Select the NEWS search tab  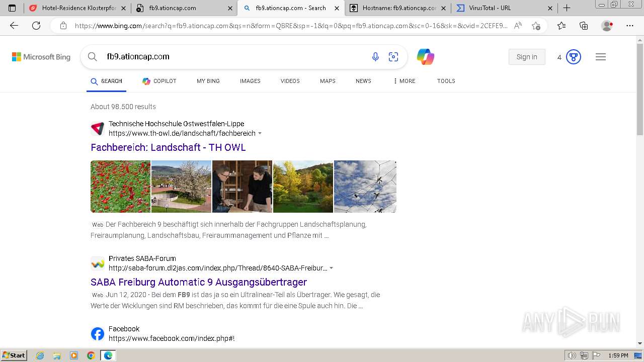coord(363,81)
